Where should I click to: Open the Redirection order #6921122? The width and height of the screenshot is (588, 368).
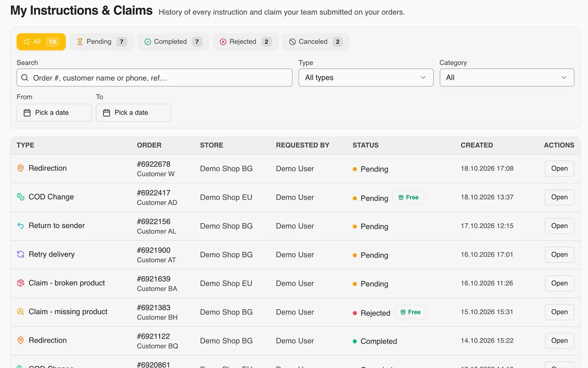[560, 341]
